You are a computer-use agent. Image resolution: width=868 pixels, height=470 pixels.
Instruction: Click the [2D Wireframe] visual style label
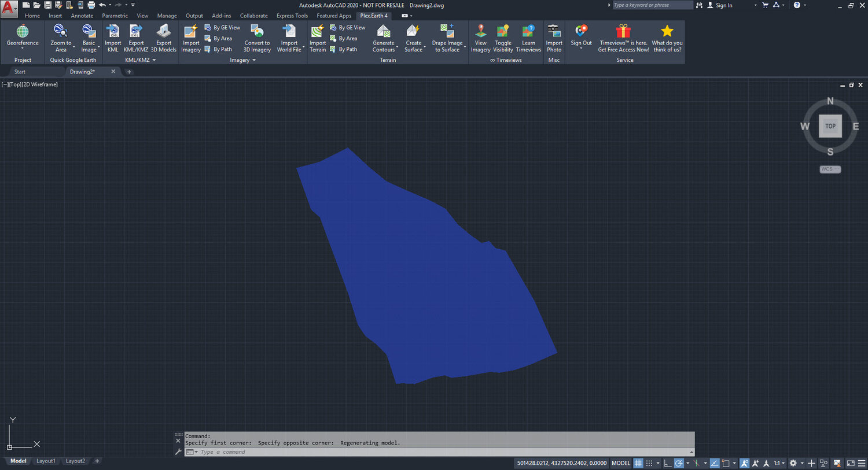coord(40,84)
